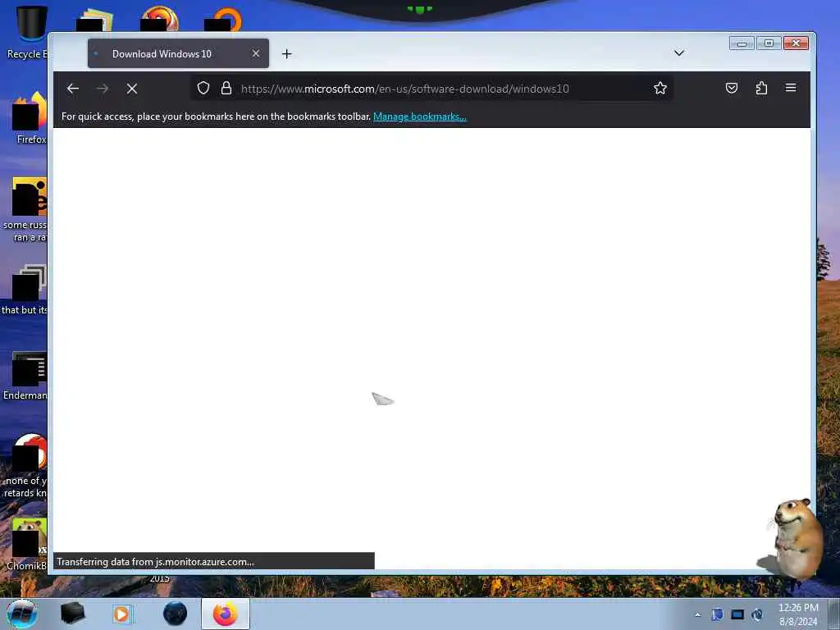Open a new tab
This screenshot has height=630, width=840.
click(286, 53)
